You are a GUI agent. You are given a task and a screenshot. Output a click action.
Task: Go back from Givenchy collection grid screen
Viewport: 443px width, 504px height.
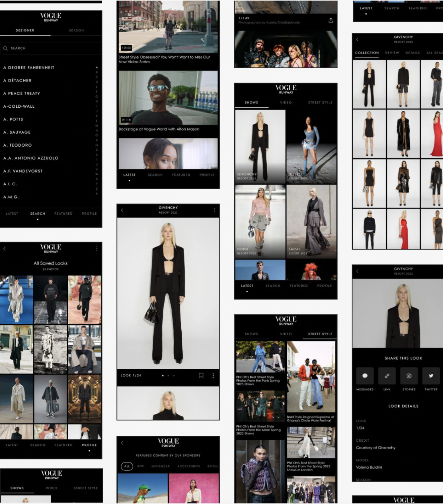point(357,40)
